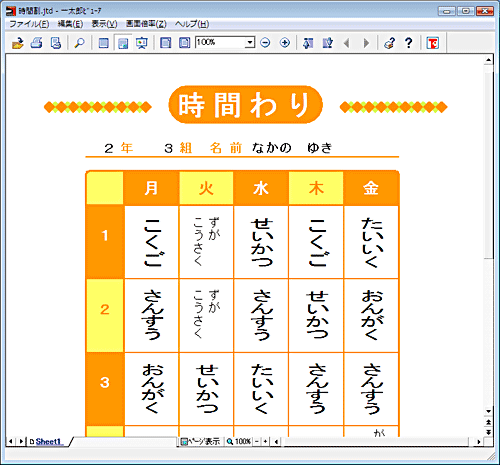Click the next page double-arrow button
500x465 pixels.
[x=488, y=432]
